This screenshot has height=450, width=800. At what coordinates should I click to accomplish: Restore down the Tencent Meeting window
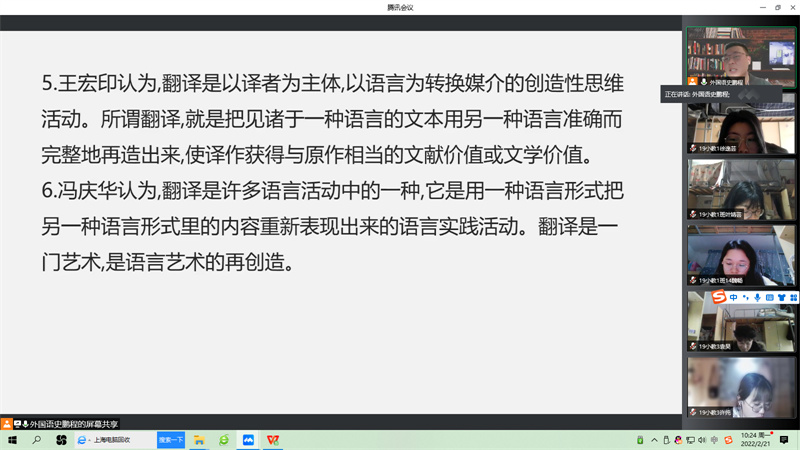tap(777, 7)
